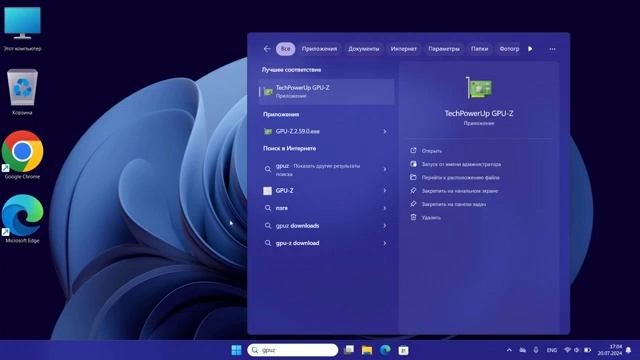Pin GPU-Z to taskbar
Screen dimensions: 640x360
(448, 204)
